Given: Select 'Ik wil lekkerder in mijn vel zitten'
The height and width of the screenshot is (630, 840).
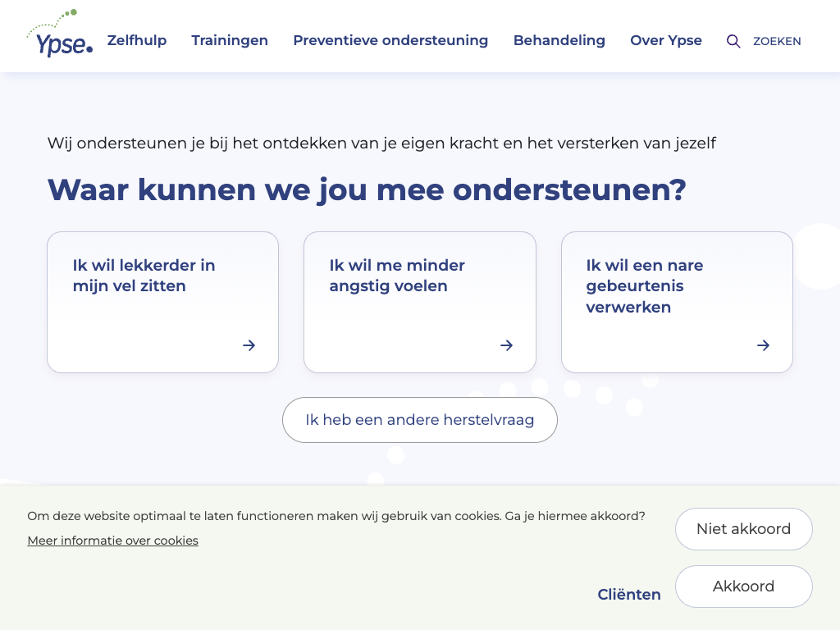Looking at the screenshot, I should pyautogui.click(x=144, y=276).
